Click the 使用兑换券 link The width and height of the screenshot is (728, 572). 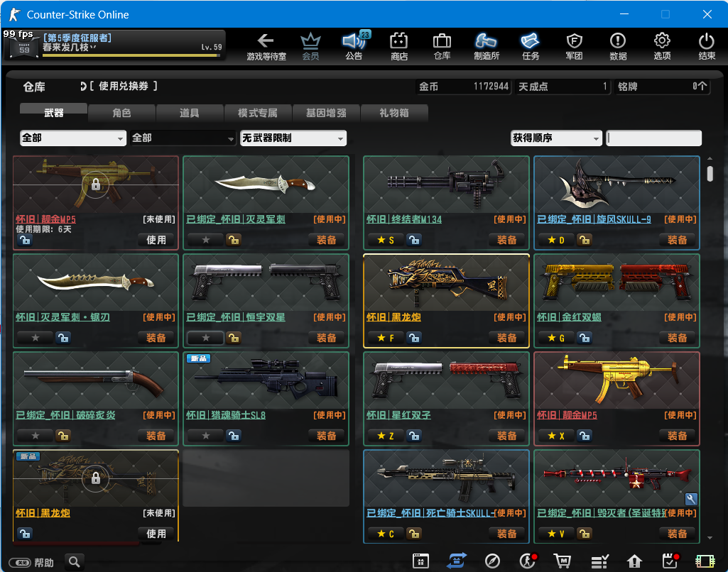[124, 86]
